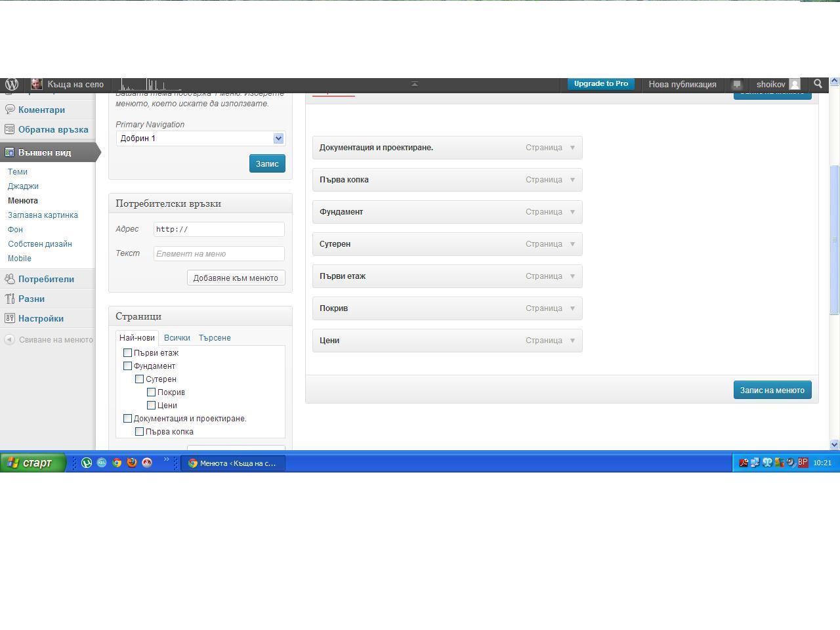The height and width of the screenshot is (630, 840).
Task: Enable the Документация и проектиране checkbox
Action: point(128,419)
